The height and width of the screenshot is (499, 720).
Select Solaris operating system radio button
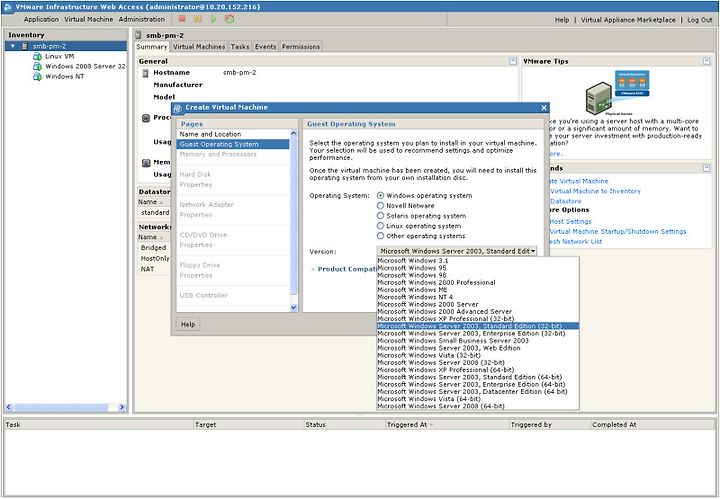pyautogui.click(x=380, y=215)
